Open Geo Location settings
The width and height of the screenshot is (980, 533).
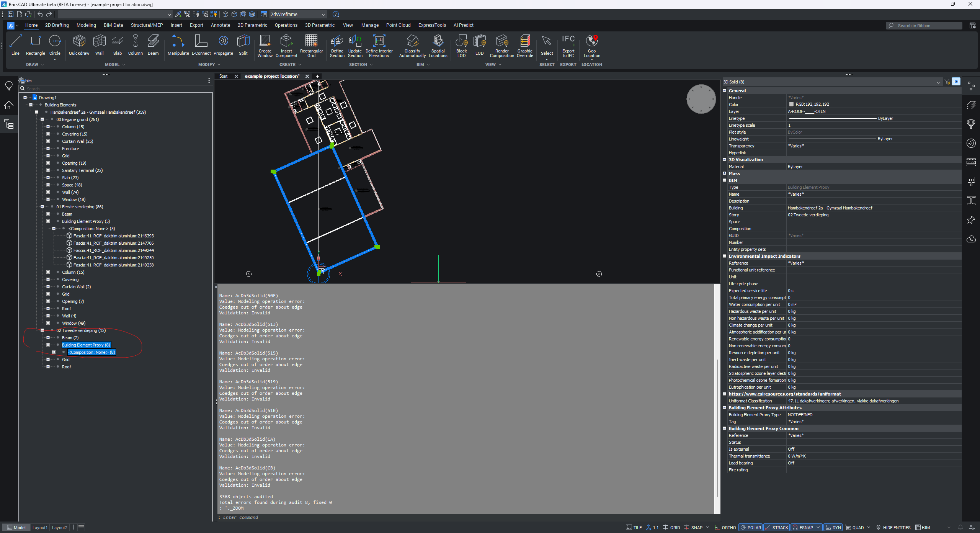[x=592, y=46]
